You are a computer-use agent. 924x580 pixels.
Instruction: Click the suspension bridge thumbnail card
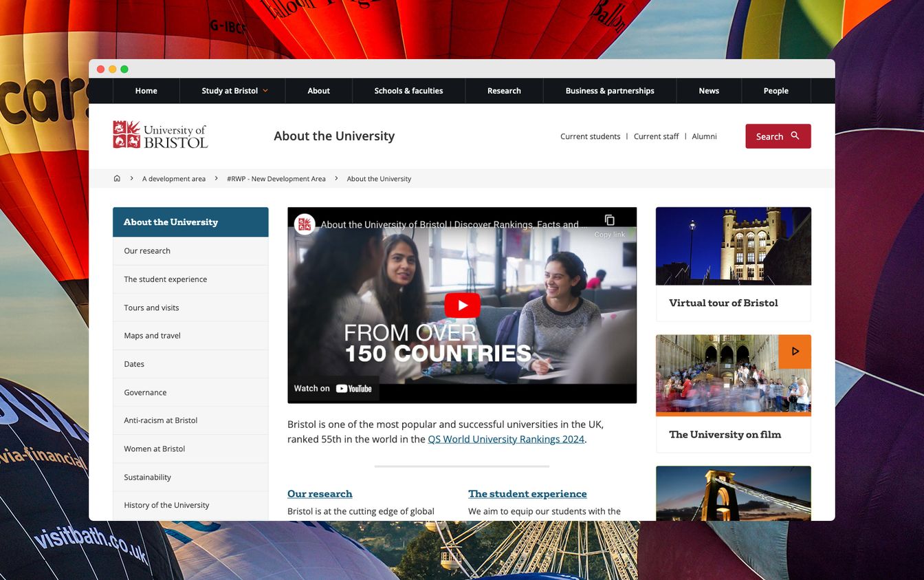734,493
